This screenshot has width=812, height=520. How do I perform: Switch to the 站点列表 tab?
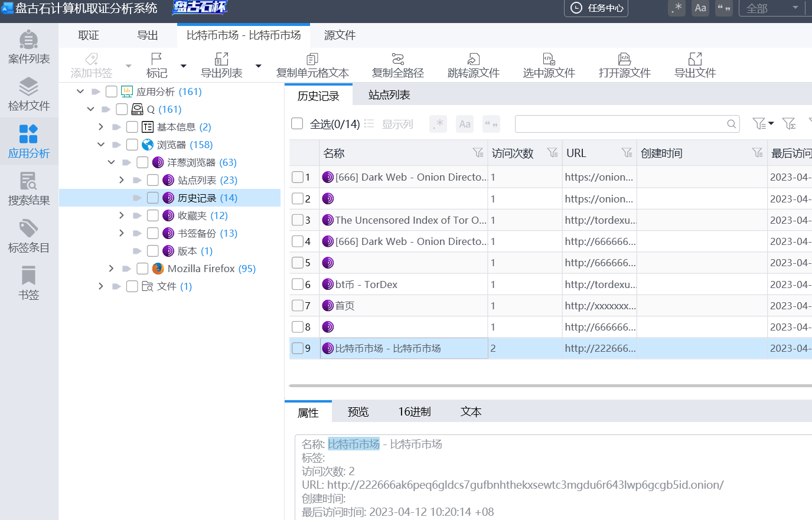click(389, 95)
